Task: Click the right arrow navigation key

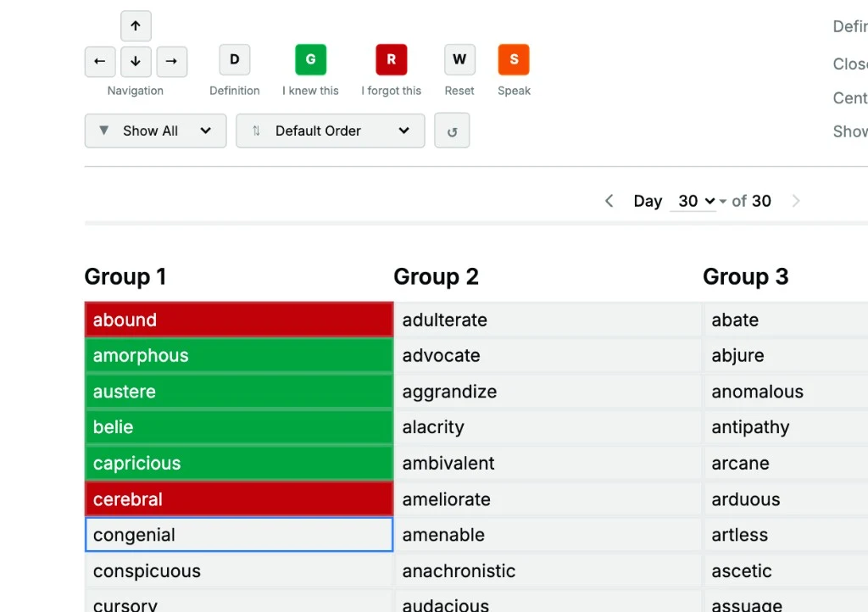Action: pos(171,61)
